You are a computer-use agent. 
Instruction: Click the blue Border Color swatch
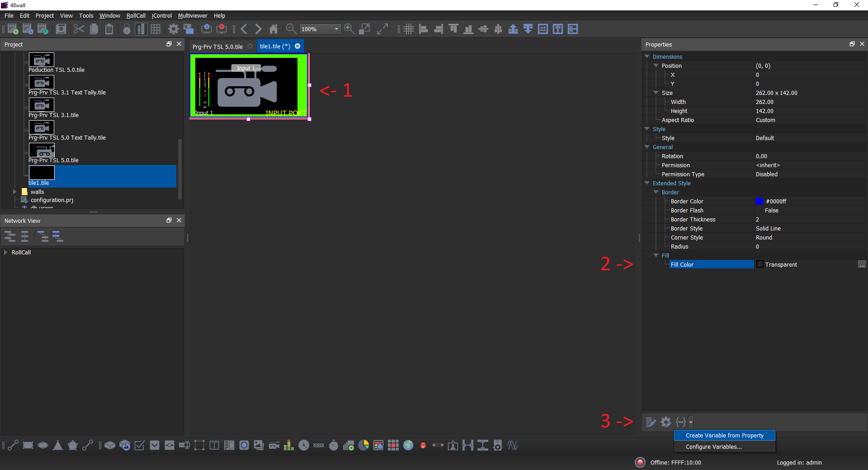pos(759,201)
